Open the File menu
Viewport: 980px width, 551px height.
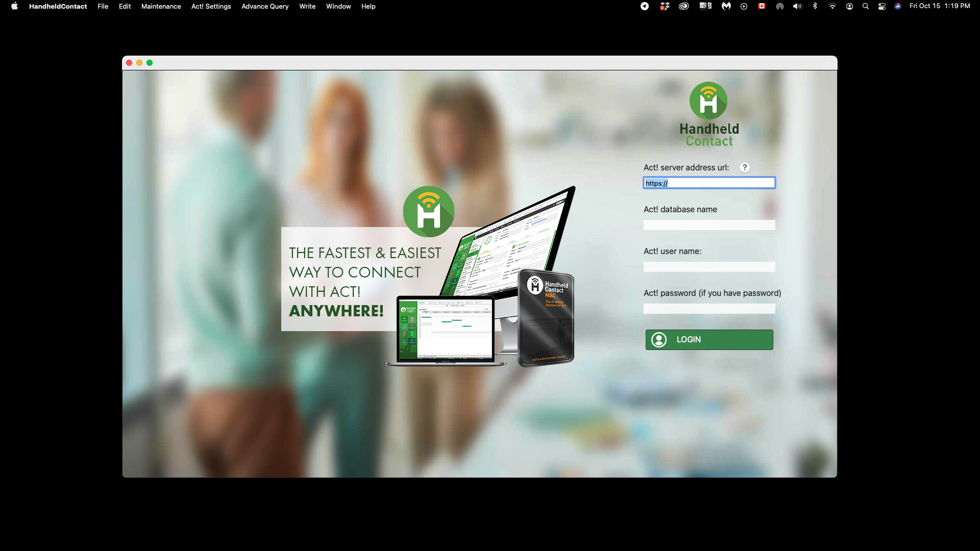[x=103, y=6]
